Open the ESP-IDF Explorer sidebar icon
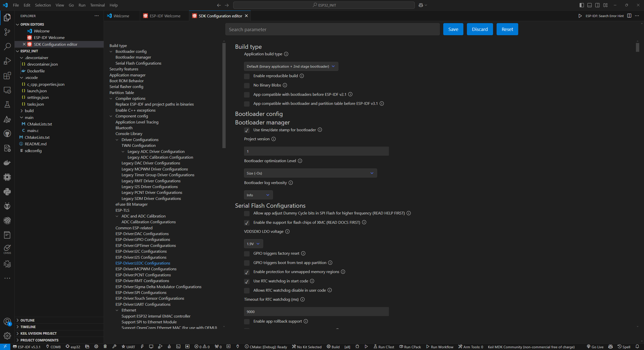This screenshot has width=644, height=350. [7, 221]
